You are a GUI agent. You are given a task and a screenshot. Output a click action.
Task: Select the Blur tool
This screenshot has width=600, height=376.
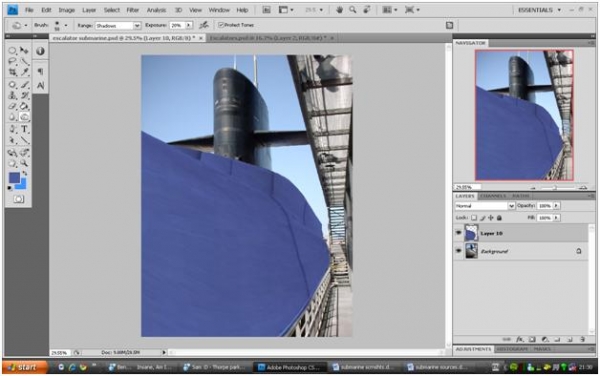tap(12, 117)
